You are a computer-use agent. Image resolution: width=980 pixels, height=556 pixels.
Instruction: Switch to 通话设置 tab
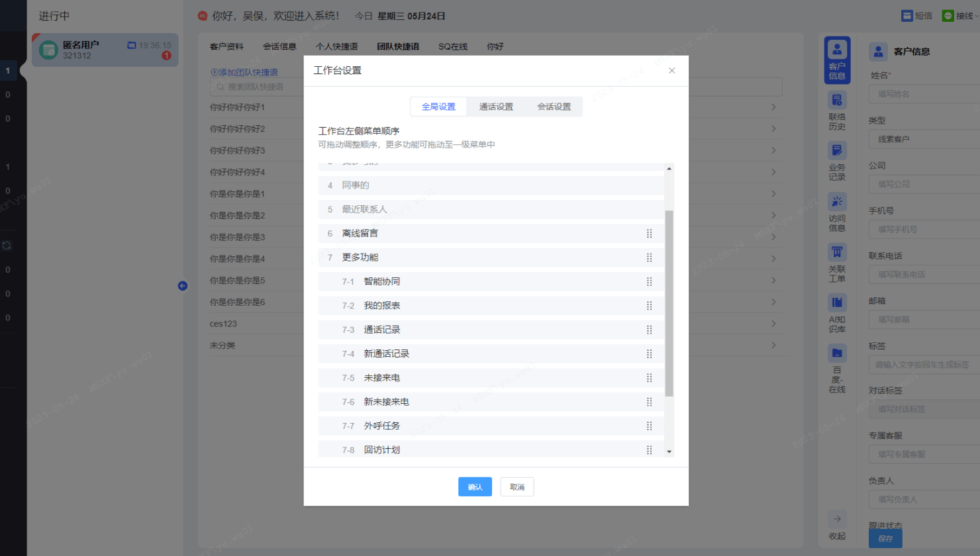tap(496, 107)
